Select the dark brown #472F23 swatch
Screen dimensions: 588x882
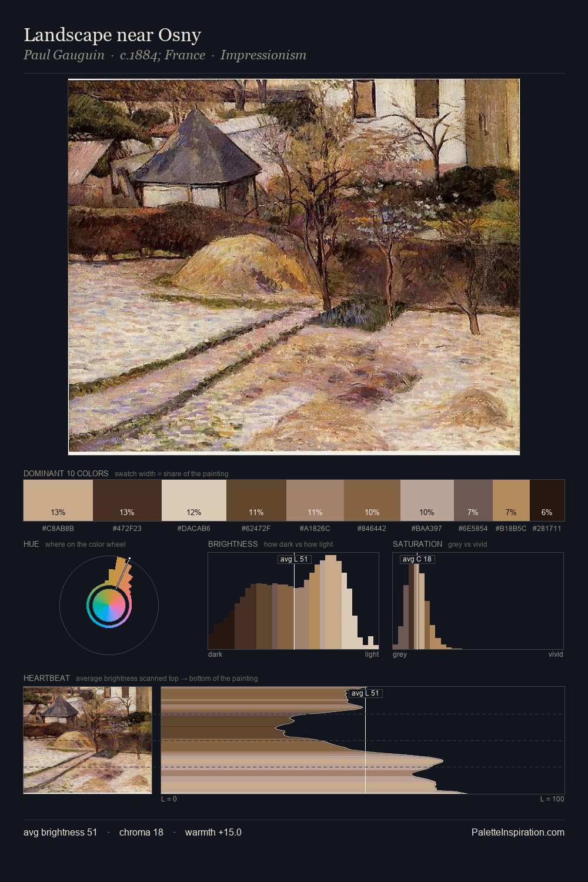pyautogui.click(x=127, y=500)
